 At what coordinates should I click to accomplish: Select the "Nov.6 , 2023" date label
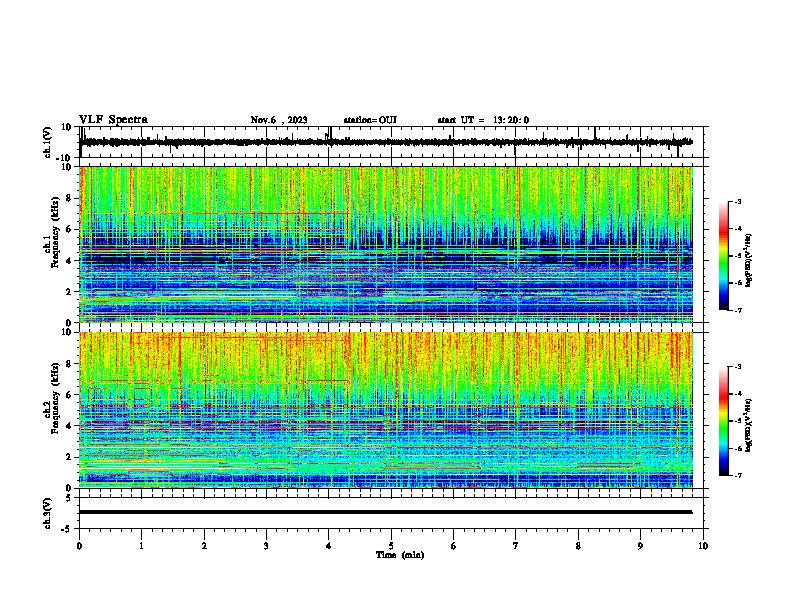coord(279,120)
